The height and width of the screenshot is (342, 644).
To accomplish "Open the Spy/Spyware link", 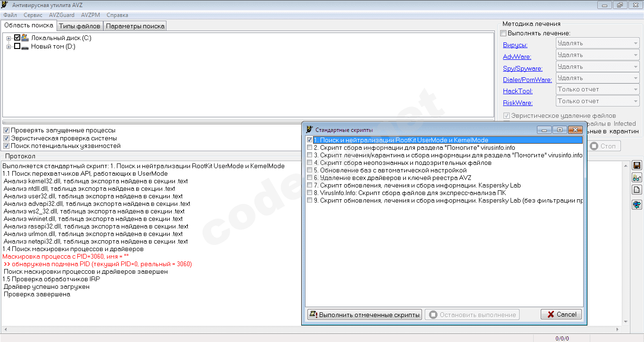I will (522, 68).
